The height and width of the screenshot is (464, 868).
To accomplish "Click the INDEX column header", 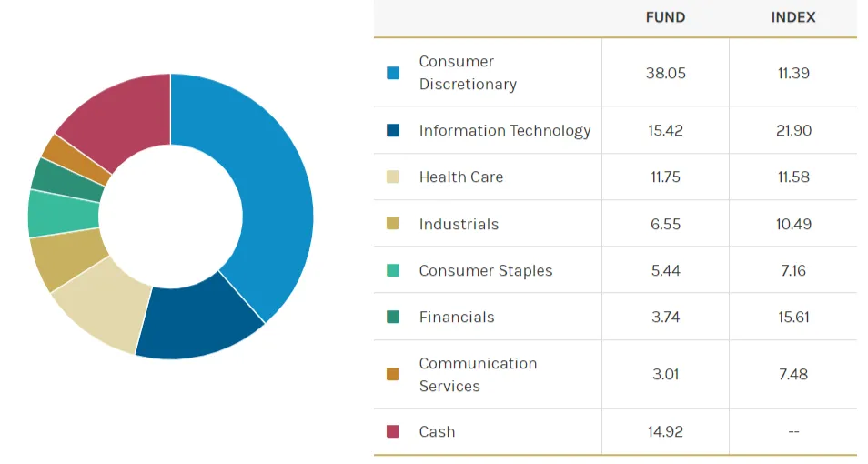I will point(792,17).
